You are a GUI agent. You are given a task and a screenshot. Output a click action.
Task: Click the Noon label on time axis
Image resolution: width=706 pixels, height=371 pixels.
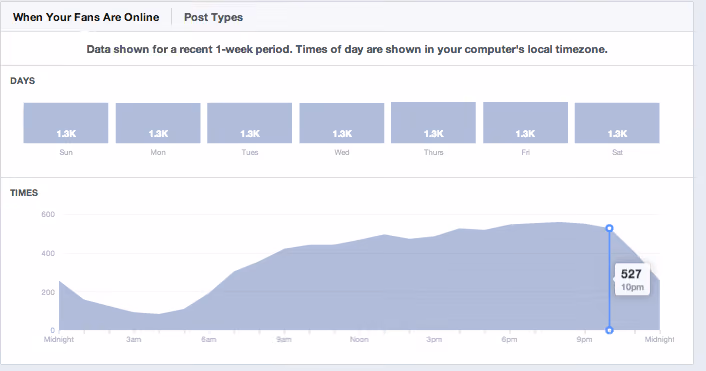[359, 339]
